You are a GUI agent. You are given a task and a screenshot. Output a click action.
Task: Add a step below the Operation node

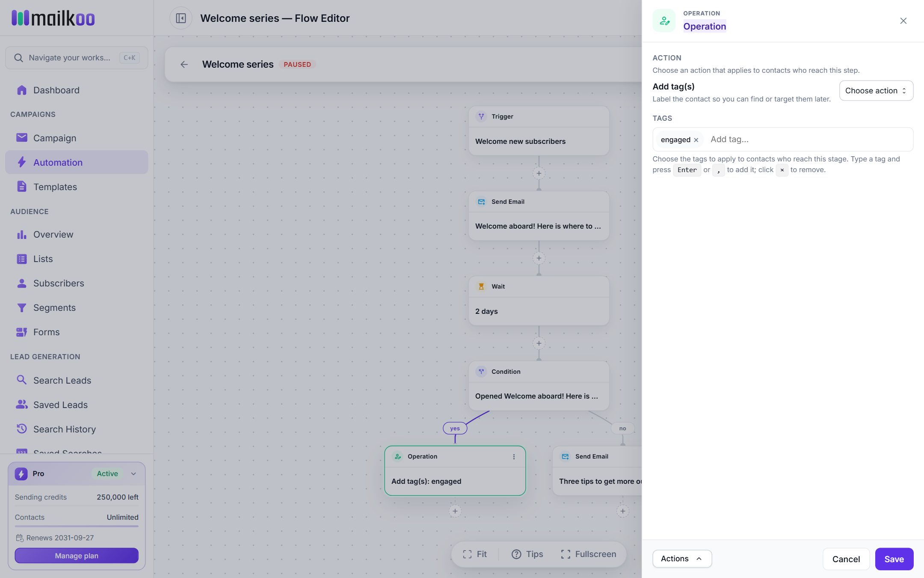[455, 511]
